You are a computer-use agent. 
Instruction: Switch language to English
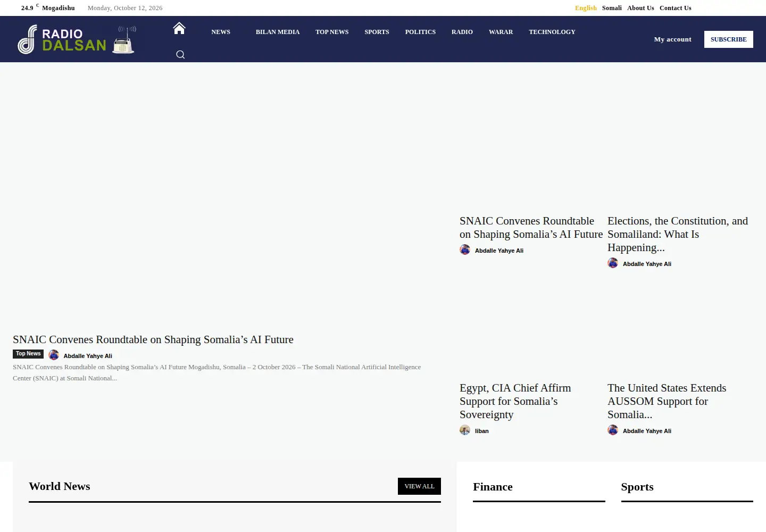click(x=586, y=8)
